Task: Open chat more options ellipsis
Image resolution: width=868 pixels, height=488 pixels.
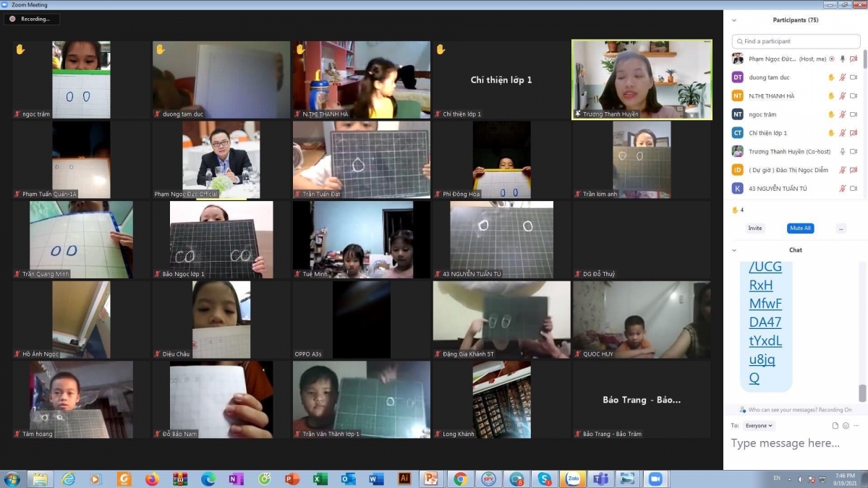Action: tap(856, 426)
